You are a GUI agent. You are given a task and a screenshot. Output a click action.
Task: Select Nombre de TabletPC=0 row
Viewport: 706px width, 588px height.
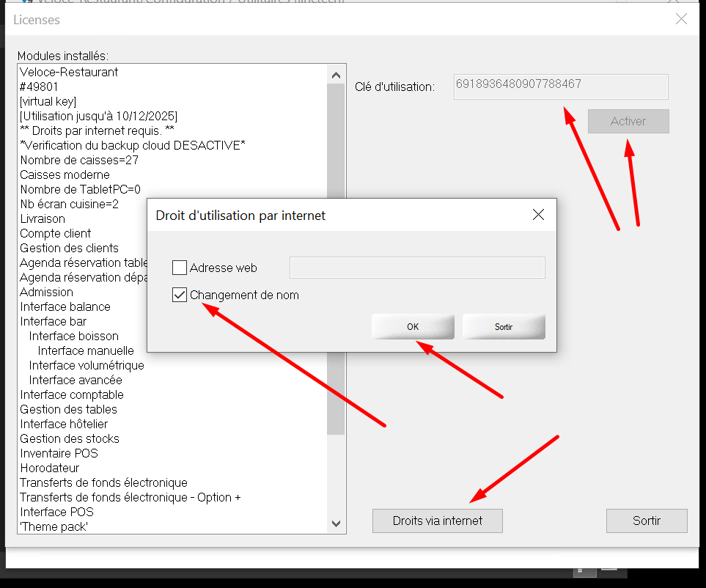click(x=80, y=189)
